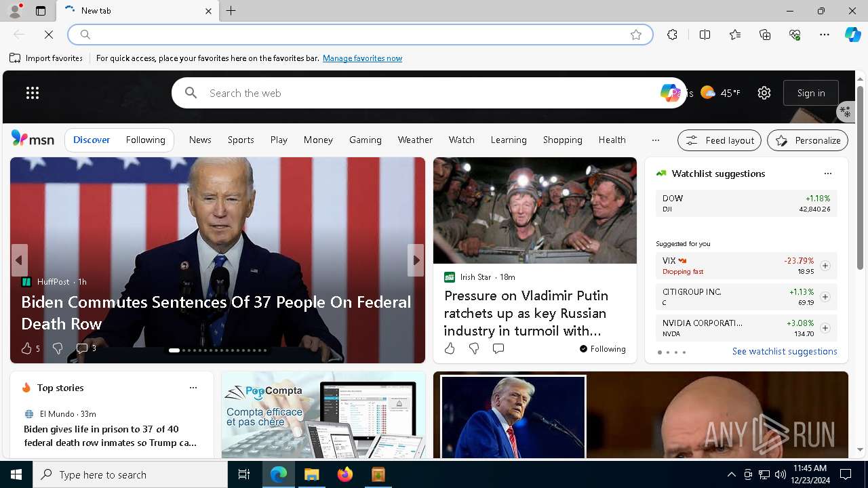Like the Biden commutes sentences story
The height and width of the screenshot is (488, 868).
coord(26,348)
